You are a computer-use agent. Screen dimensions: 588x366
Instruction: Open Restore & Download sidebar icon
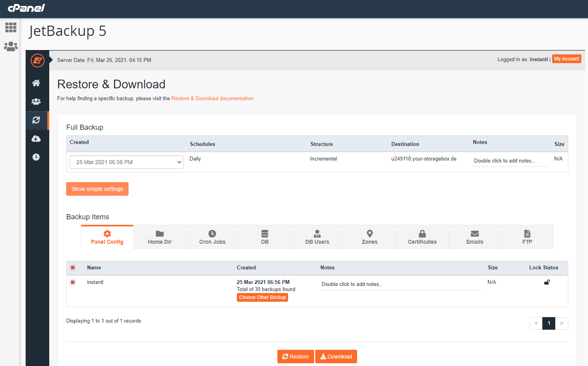coord(36,120)
